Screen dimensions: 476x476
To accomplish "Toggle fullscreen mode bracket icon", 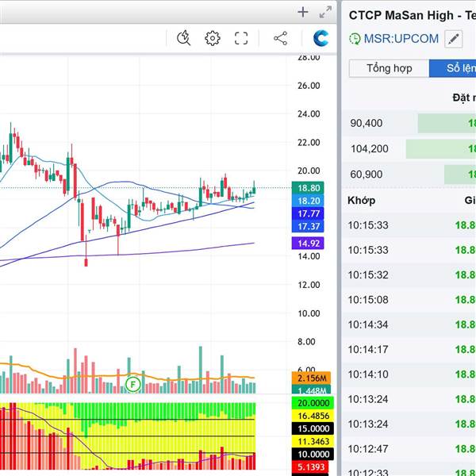I will click(x=241, y=38).
